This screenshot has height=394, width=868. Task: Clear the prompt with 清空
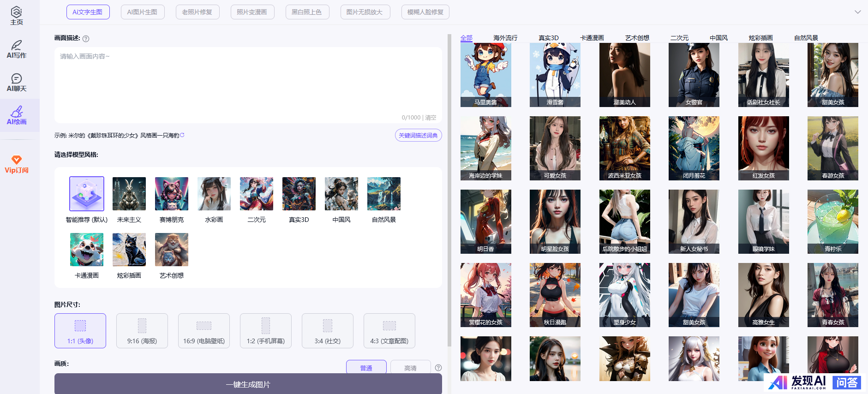tap(431, 118)
